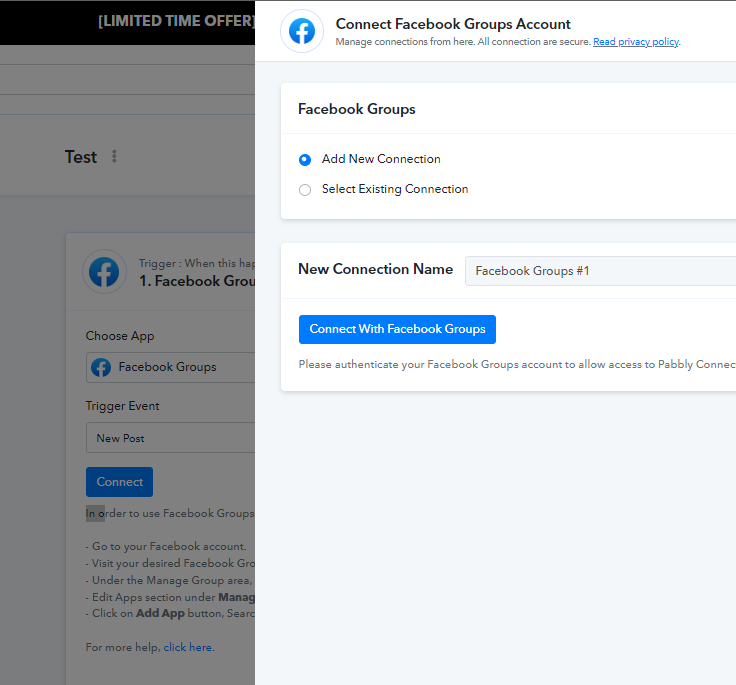
Task: Click the Trigger Event label
Action: tap(123, 406)
